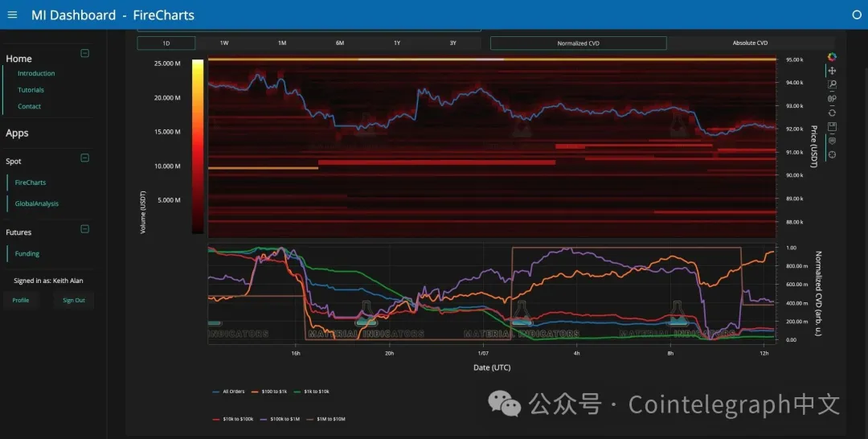Collapse the Home section

(x=84, y=54)
